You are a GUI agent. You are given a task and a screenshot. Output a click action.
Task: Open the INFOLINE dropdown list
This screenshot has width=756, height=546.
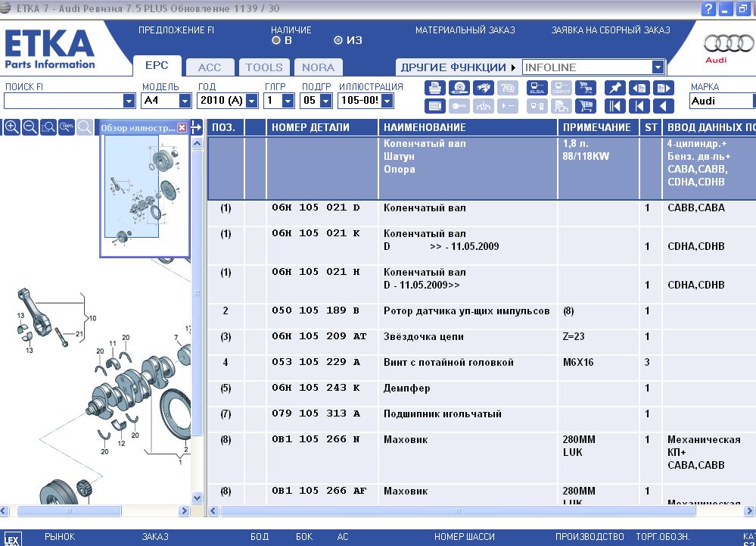(657, 67)
